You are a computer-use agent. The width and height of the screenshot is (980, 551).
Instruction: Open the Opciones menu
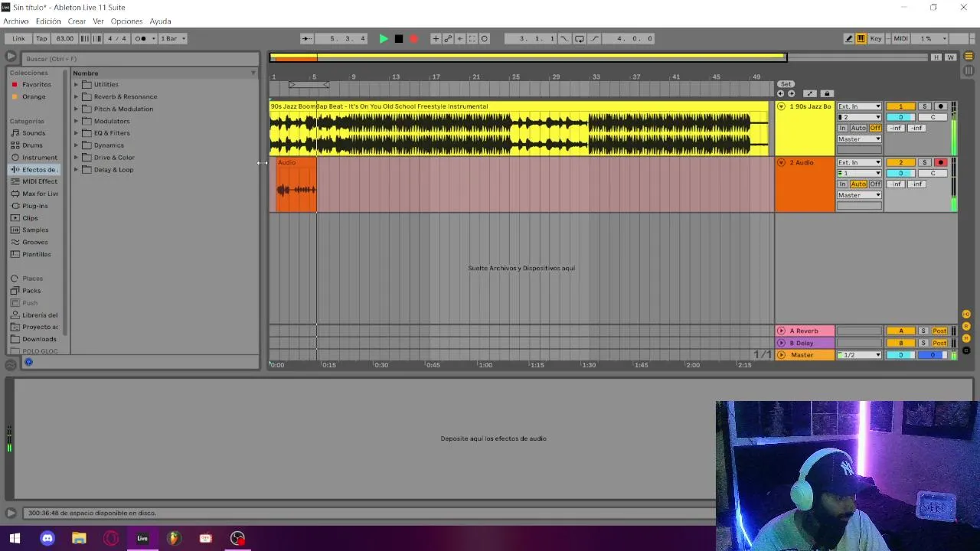(126, 21)
